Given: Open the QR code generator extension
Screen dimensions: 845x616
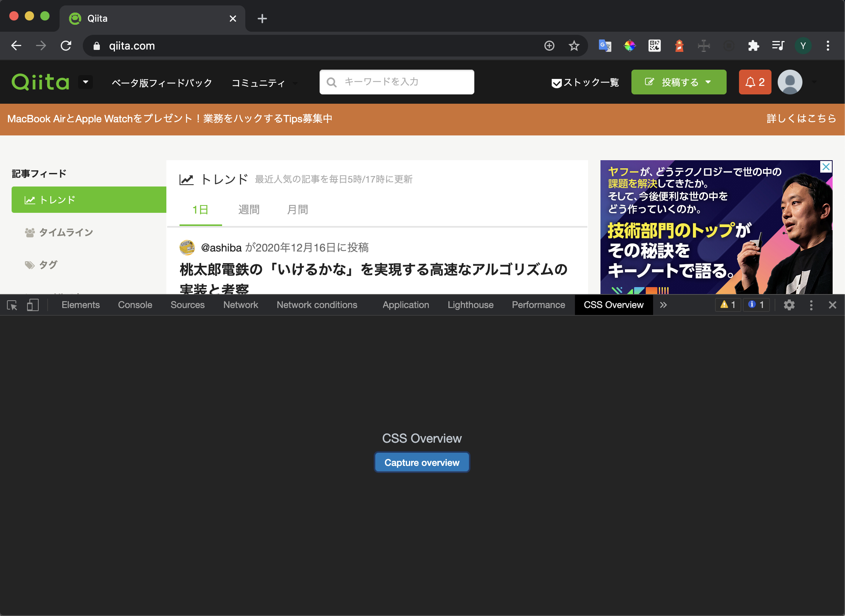Looking at the screenshot, I should (654, 46).
